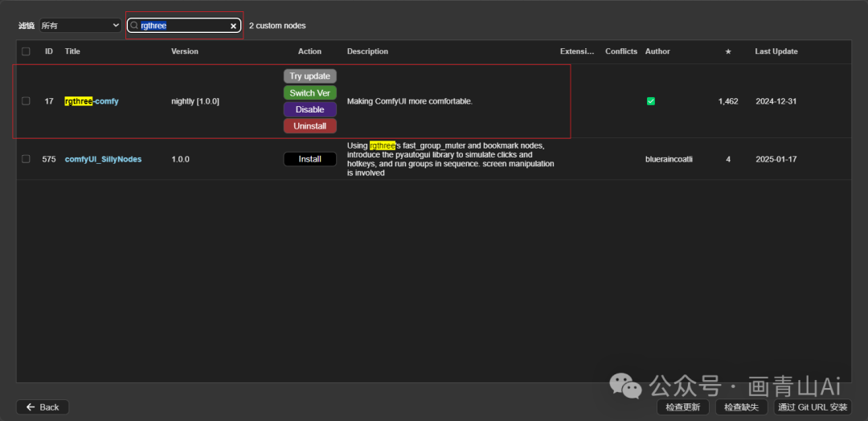This screenshot has width=868, height=421.
Task: Install comfyUI_SillyNodes
Action: (x=310, y=159)
